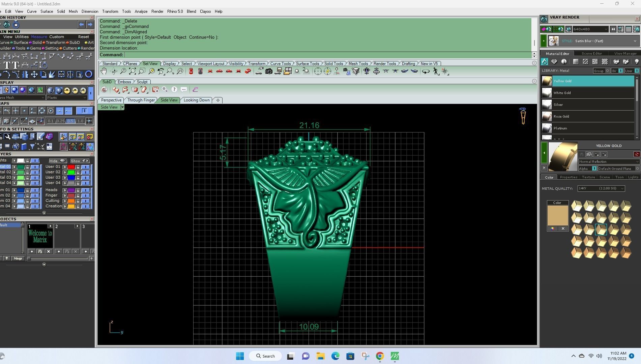641x364 pixels.
Task: Select the Walk About walking figure icon
Action: [x=436, y=71]
